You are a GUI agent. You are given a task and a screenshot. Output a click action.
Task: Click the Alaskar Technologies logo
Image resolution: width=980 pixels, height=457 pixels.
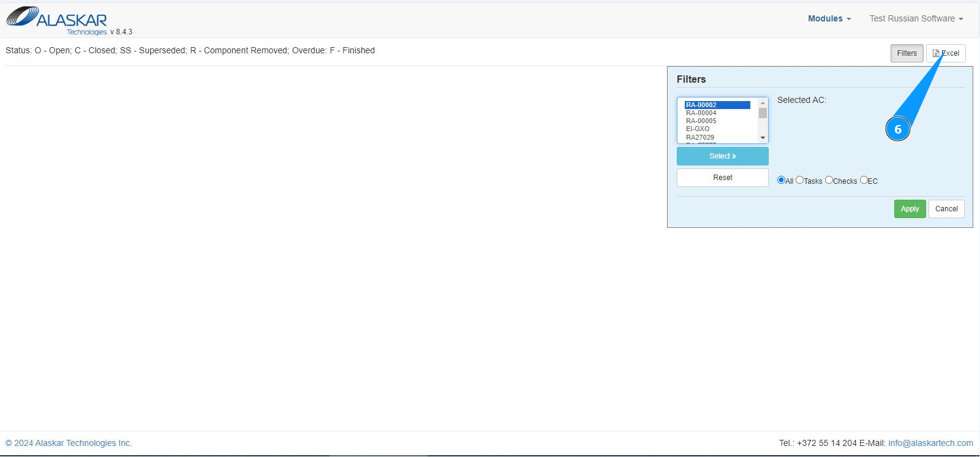[57, 21]
